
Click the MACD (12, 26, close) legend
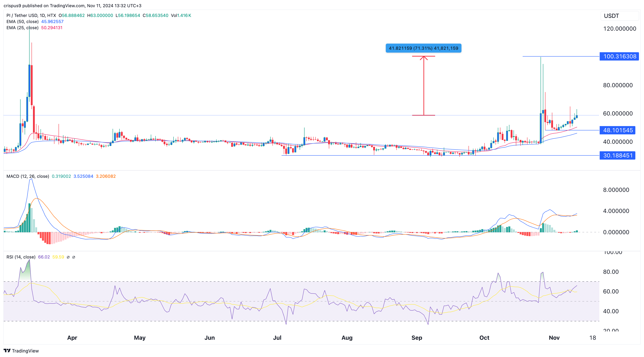tap(28, 176)
